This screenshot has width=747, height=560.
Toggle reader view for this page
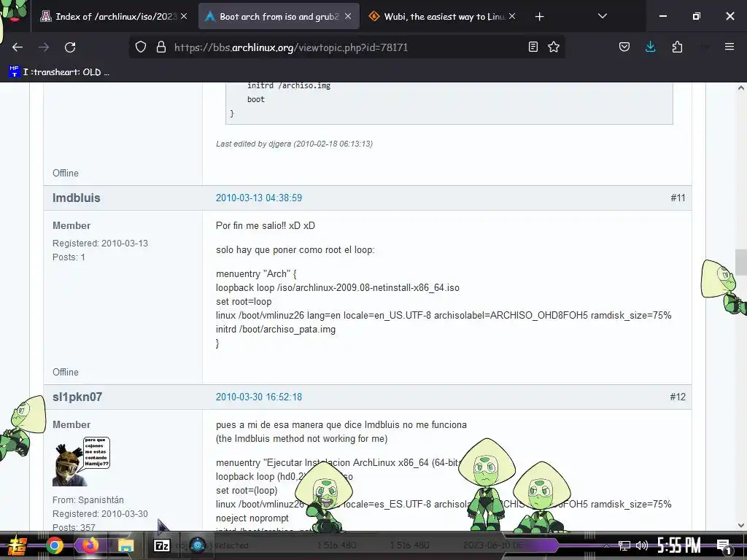coord(533,47)
